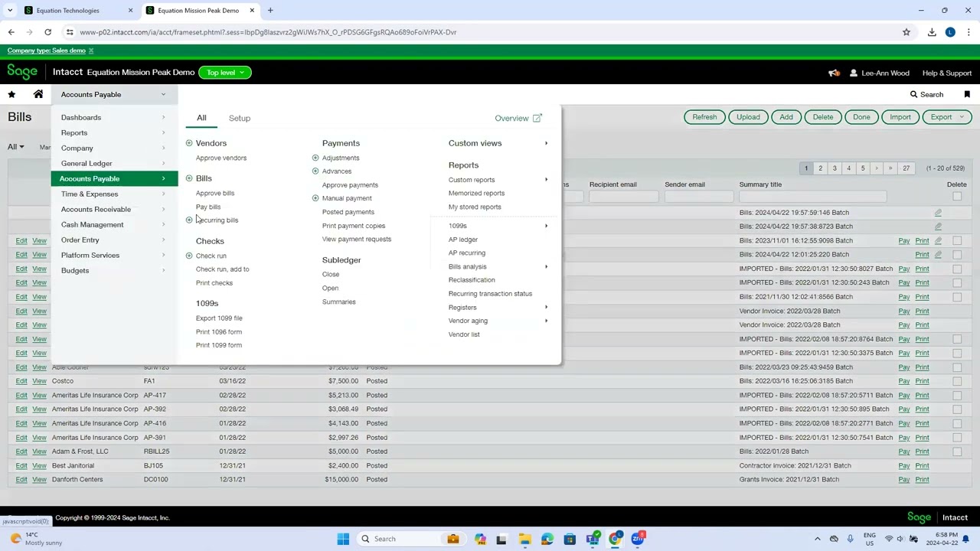Tick delete checkbox for 12:30:50:3375 Batch row
Viewport: 980px width, 551px height.
point(957,353)
